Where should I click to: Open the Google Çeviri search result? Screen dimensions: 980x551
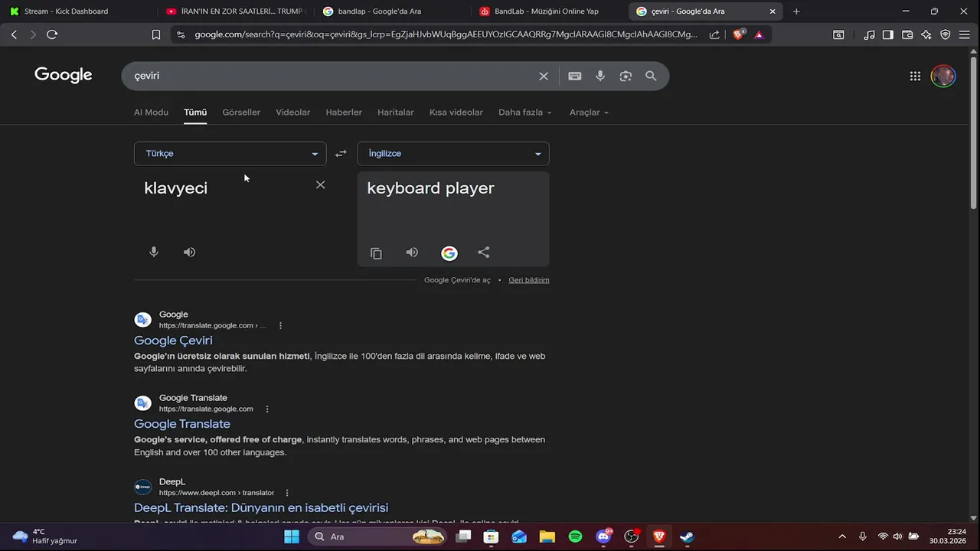[x=173, y=341]
